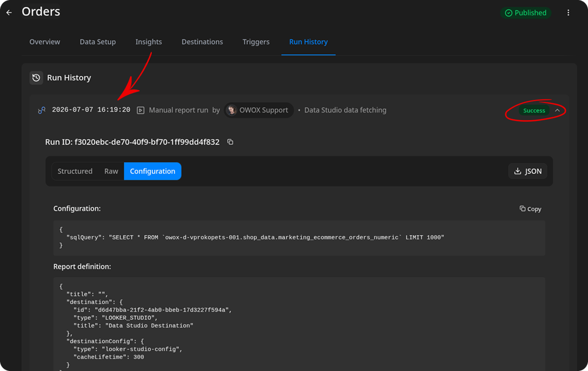Click the Orders page title

tap(41, 12)
